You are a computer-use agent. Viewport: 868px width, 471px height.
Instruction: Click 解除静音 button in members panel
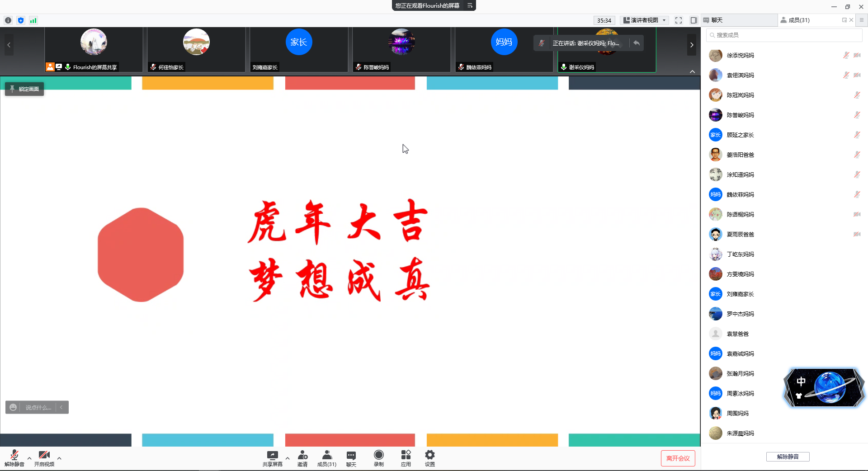788,457
